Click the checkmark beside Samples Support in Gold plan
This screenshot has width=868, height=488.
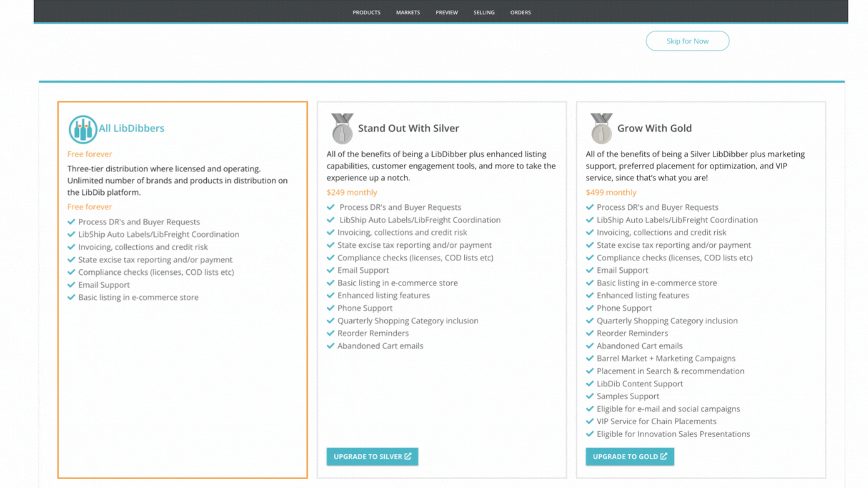click(589, 396)
